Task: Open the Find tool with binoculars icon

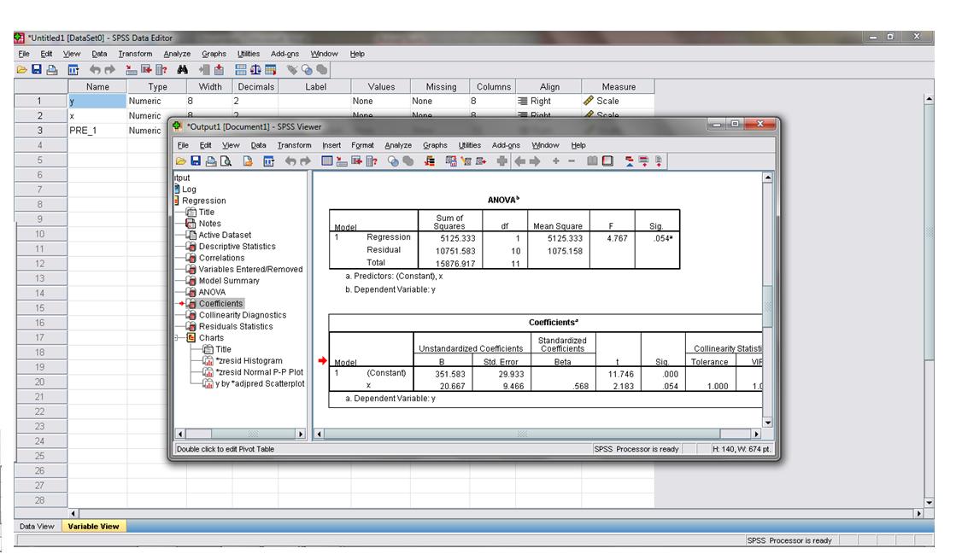Action: point(182,69)
